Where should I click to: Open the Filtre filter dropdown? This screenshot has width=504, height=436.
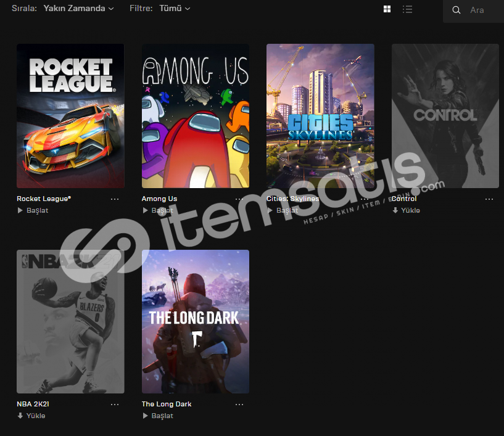(x=175, y=9)
